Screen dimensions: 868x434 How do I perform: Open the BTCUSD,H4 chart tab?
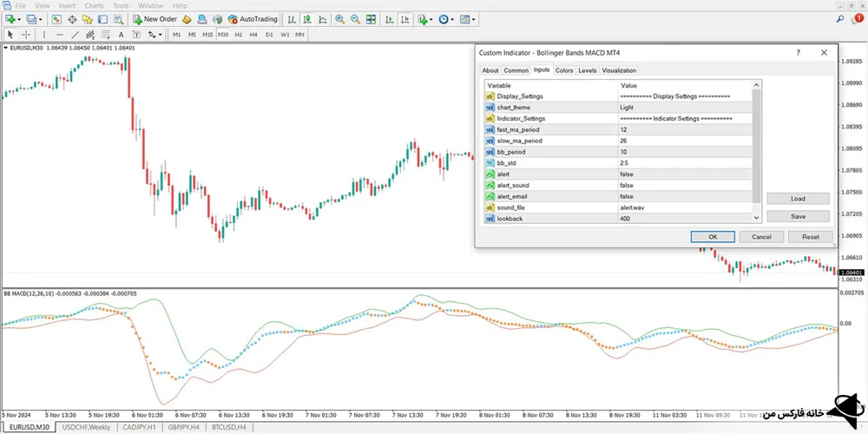point(228,427)
